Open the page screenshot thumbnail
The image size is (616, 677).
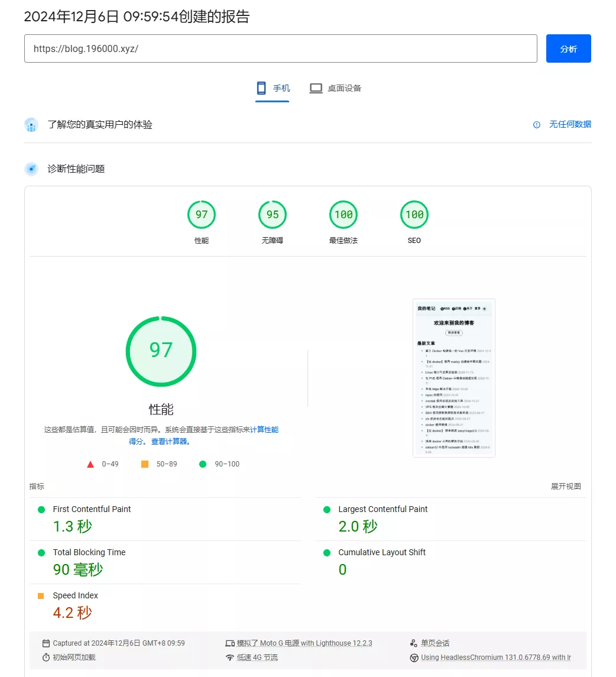(453, 378)
